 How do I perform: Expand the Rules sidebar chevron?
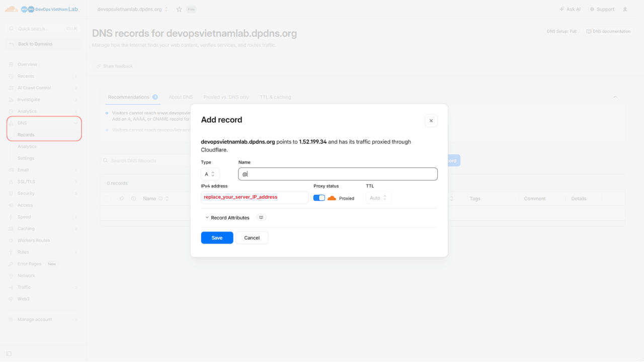[x=76, y=252]
